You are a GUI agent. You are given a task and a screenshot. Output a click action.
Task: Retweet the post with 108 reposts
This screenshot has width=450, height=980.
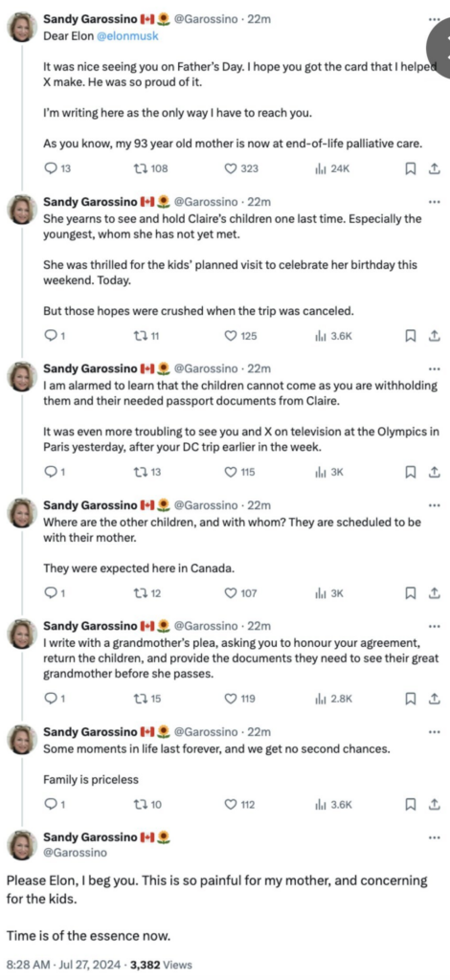click(x=151, y=168)
